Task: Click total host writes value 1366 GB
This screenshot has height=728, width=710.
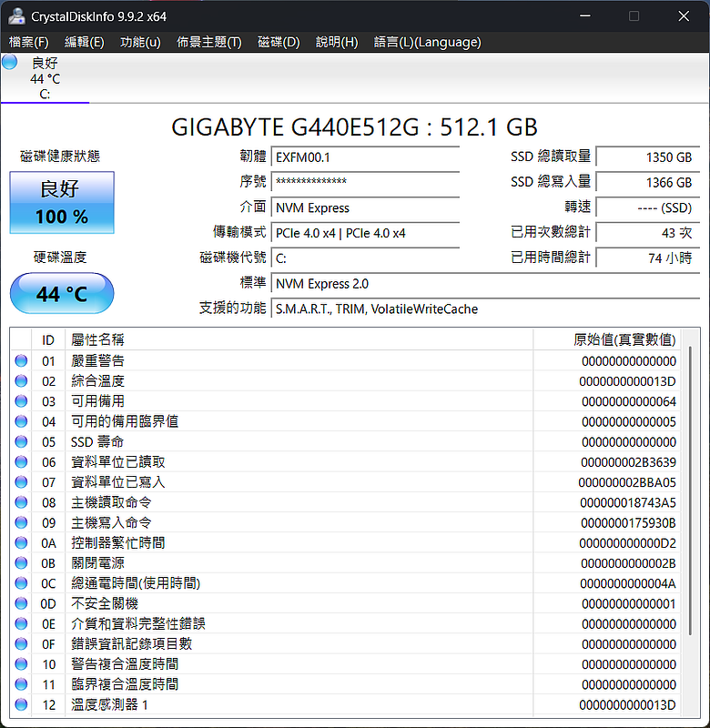Action: (x=648, y=183)
